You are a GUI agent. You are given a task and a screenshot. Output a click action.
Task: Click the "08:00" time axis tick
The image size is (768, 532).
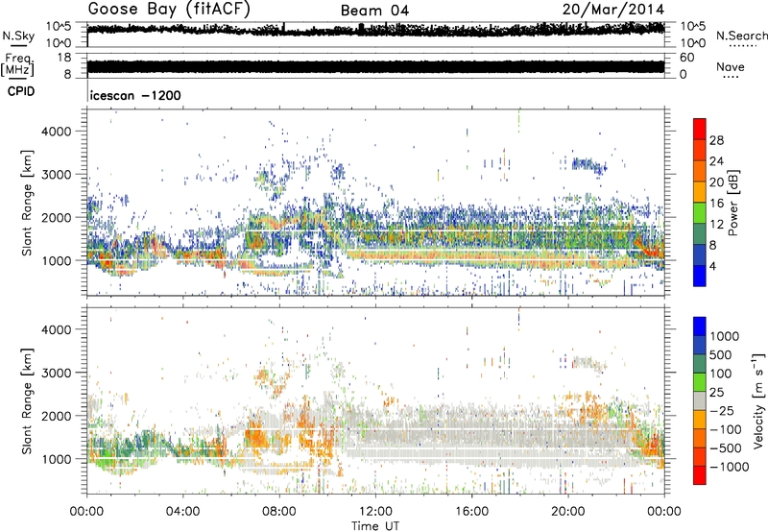(x=279, y=512)
